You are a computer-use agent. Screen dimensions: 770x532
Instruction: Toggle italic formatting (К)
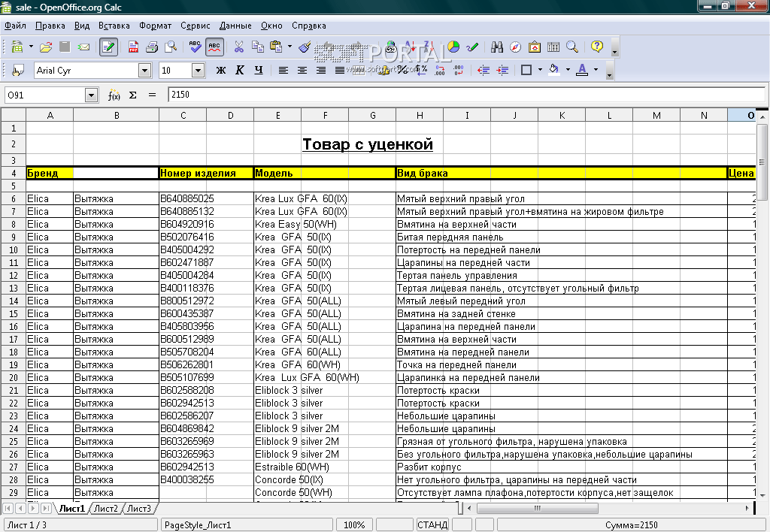(240, 70)
